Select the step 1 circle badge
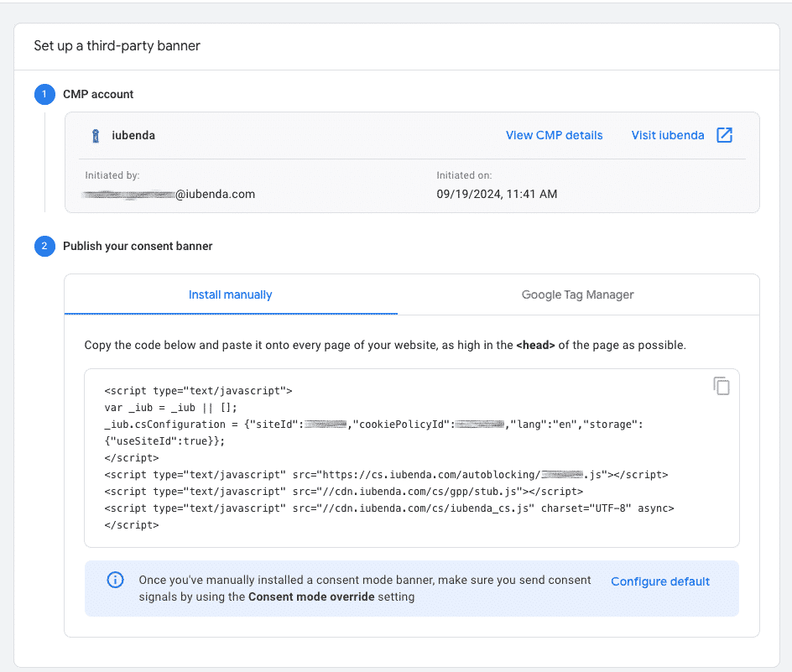Screen dimensions: 792x672 pyautogui.click(x=44, y=94)
